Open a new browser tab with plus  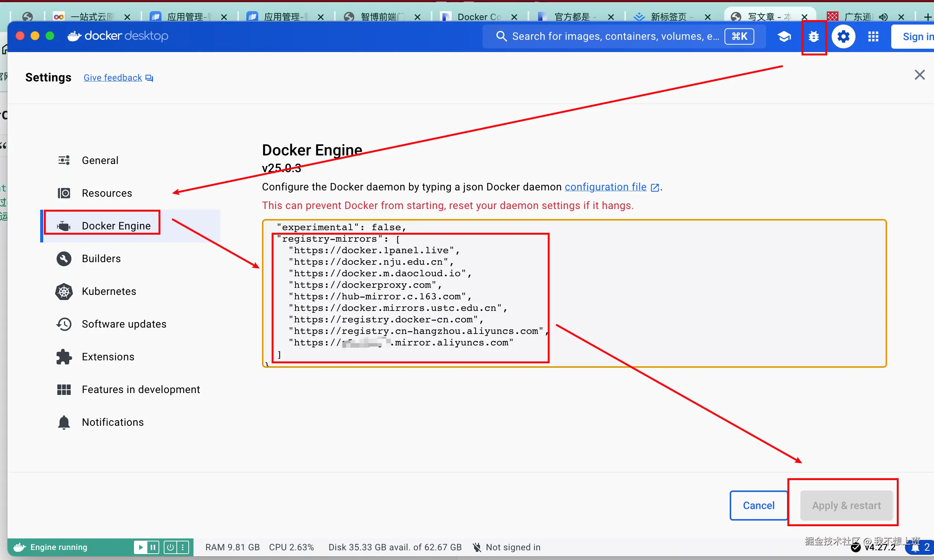click(x=928, y=17)
